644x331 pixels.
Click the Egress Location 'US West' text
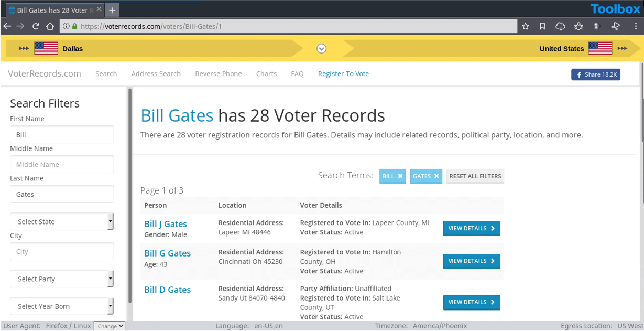click(x=630, y=326)
